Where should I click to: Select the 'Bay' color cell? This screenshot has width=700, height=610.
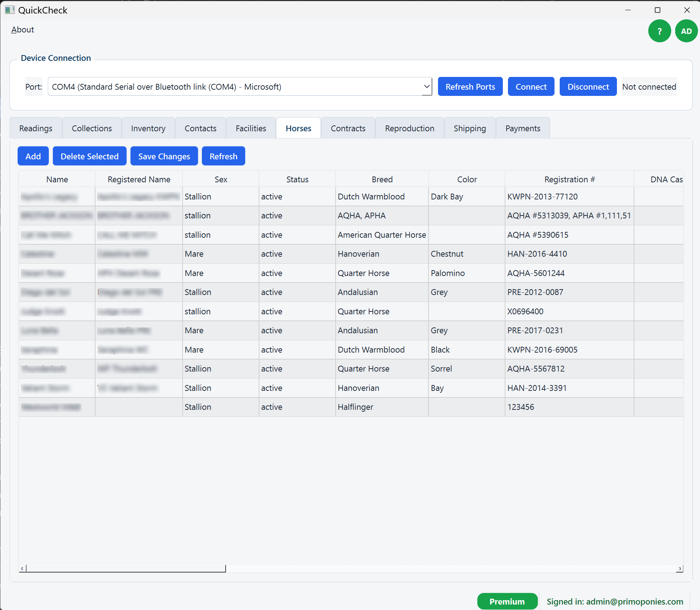[467, 388]
